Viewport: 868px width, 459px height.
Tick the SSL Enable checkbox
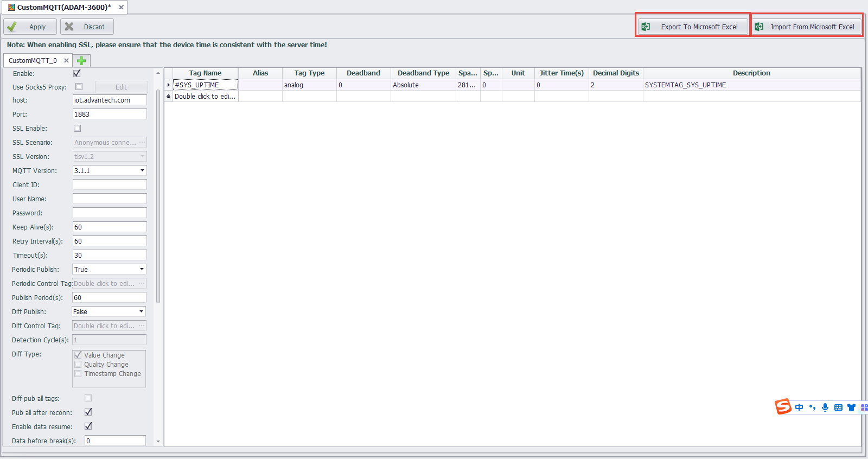(x=78, y=129)
